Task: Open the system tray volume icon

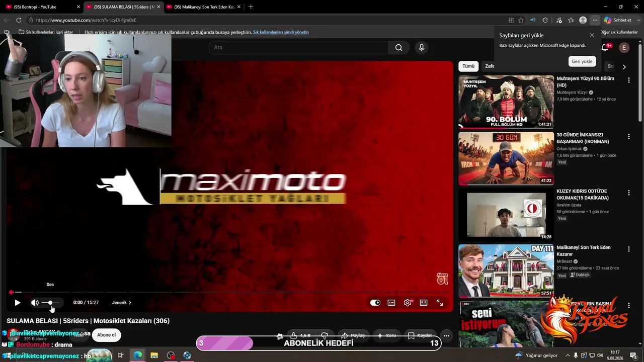Action: click(x=599, y=355)
